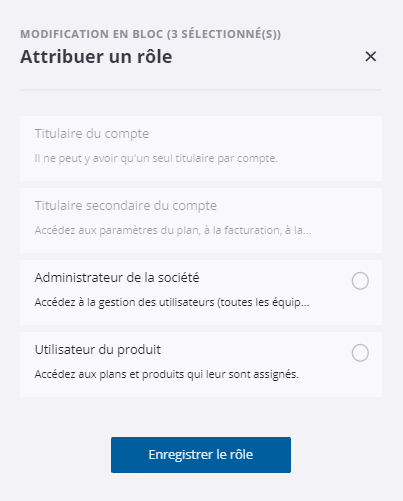The image size is (403, 501).
Task: Click the disabled Titulaire du compte title
Action: [92, 134]
